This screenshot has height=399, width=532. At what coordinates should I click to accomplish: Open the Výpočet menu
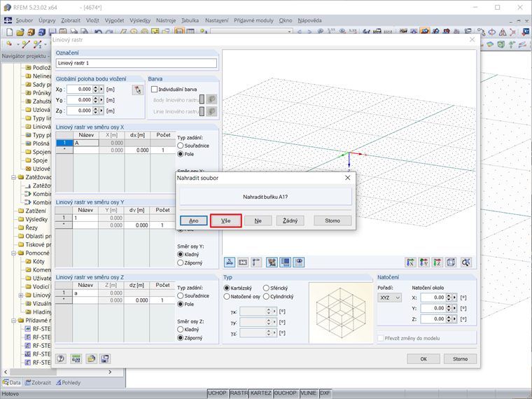click(114, 20)
